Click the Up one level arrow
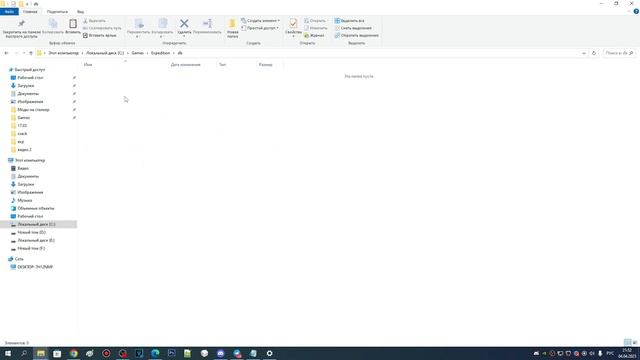 [31, 53]
